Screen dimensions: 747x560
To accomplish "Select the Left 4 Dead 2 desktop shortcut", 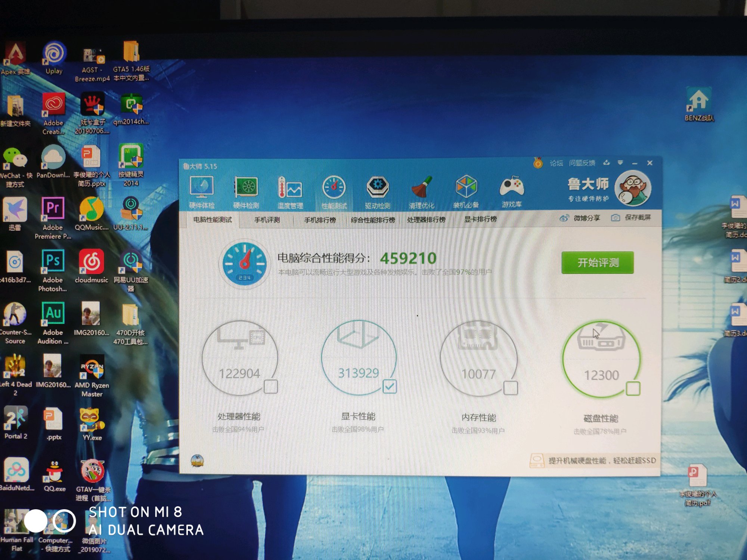I will 16,375.
